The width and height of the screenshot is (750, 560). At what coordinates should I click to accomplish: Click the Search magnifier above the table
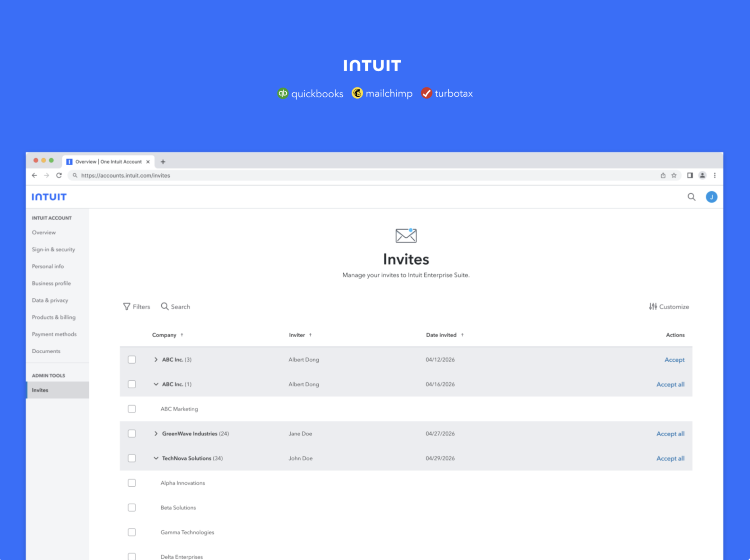tap(165, 307)
